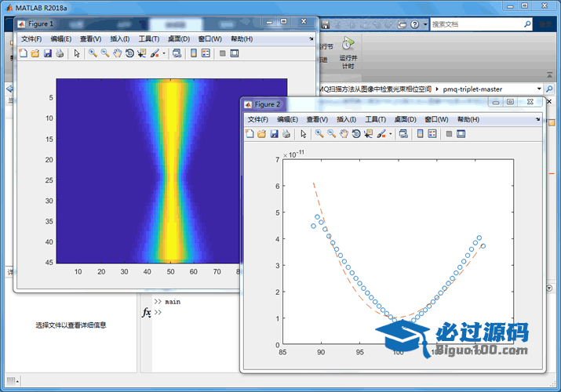Open Brush color dropdown arrow in Figure 2
Image resolution: width=561 pixels, height=392 pixels.
click(390, 134)
